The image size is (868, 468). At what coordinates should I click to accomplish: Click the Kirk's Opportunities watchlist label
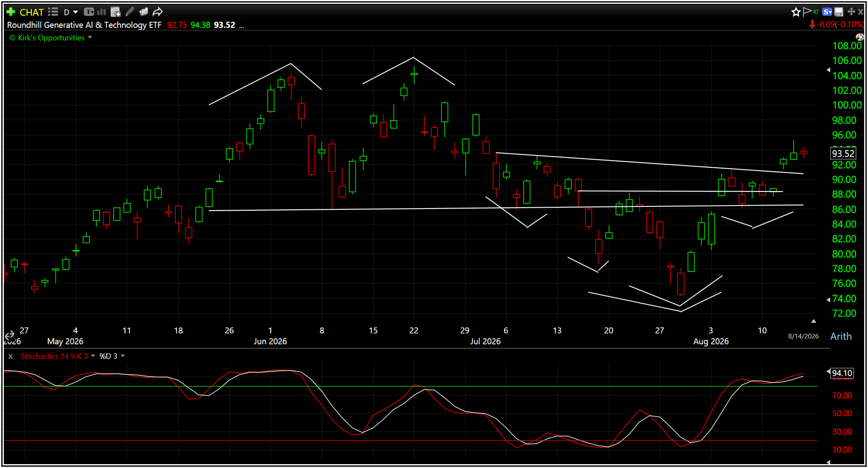pyautogui.click(x=47, y=38)
